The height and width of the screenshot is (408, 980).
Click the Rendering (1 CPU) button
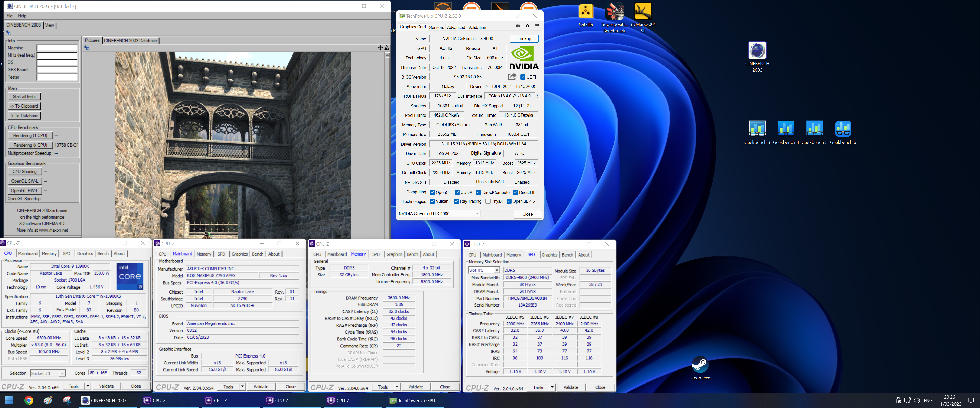[30, 135]
